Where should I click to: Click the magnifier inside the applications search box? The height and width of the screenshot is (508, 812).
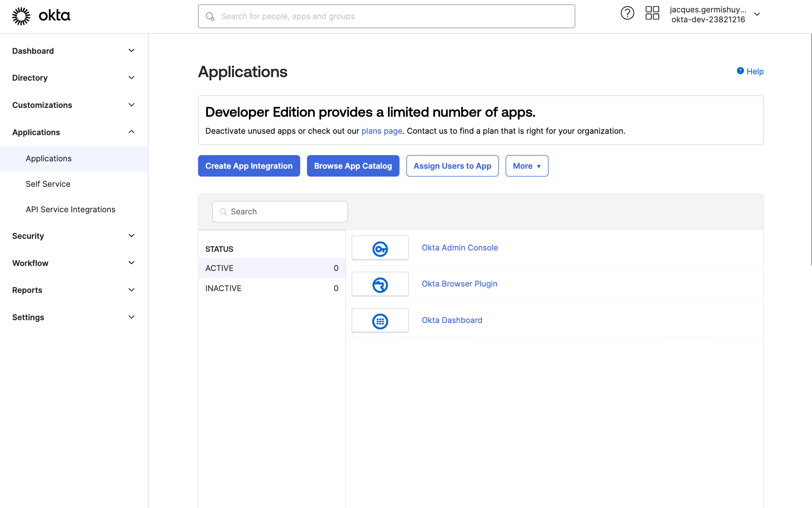point(223,211)
